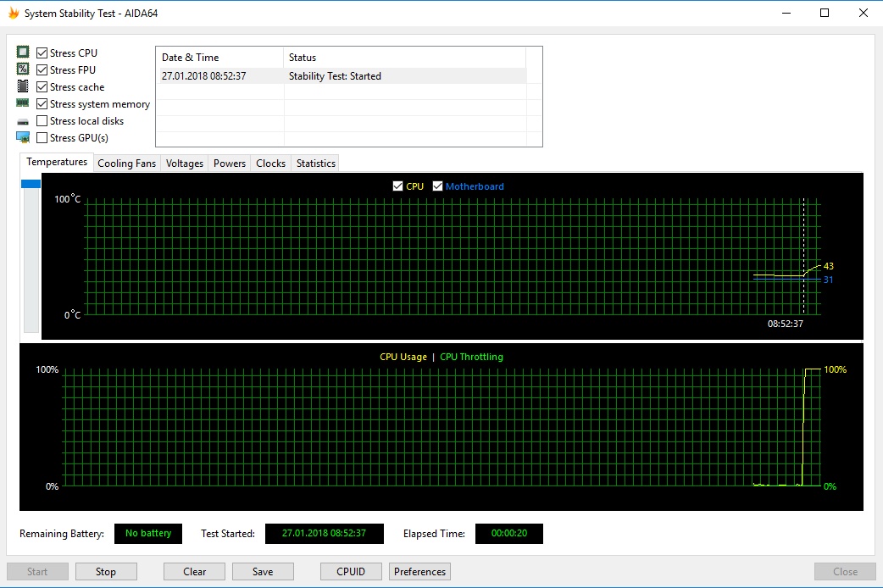Screen dimensions: 883x588
Task: Open the CPUID panel
Action: tap(351, 572)
